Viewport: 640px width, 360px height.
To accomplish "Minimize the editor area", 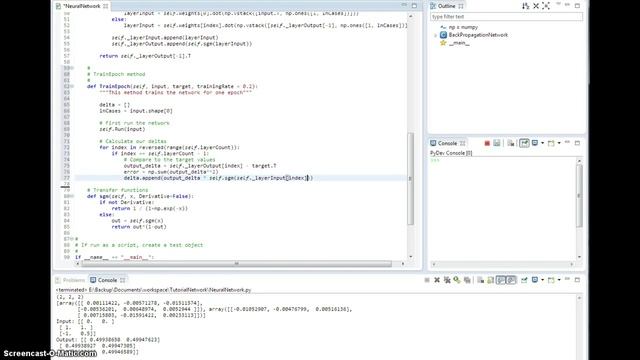I will click(404, 5).
